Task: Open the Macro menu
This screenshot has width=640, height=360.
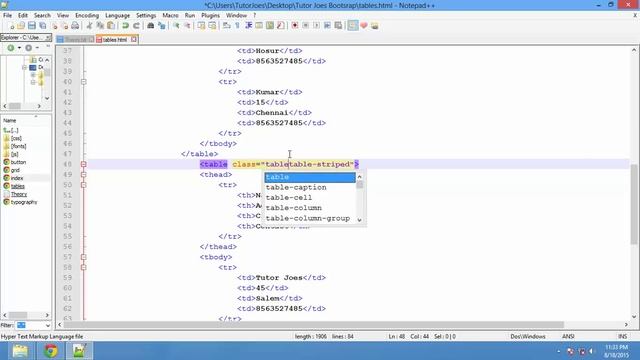Action: (170, 16)
